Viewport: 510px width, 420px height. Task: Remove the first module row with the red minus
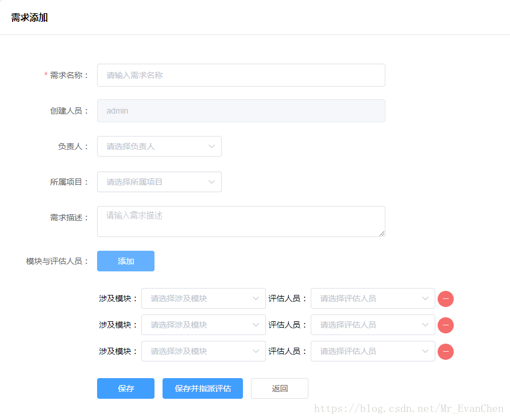[446, 299]
